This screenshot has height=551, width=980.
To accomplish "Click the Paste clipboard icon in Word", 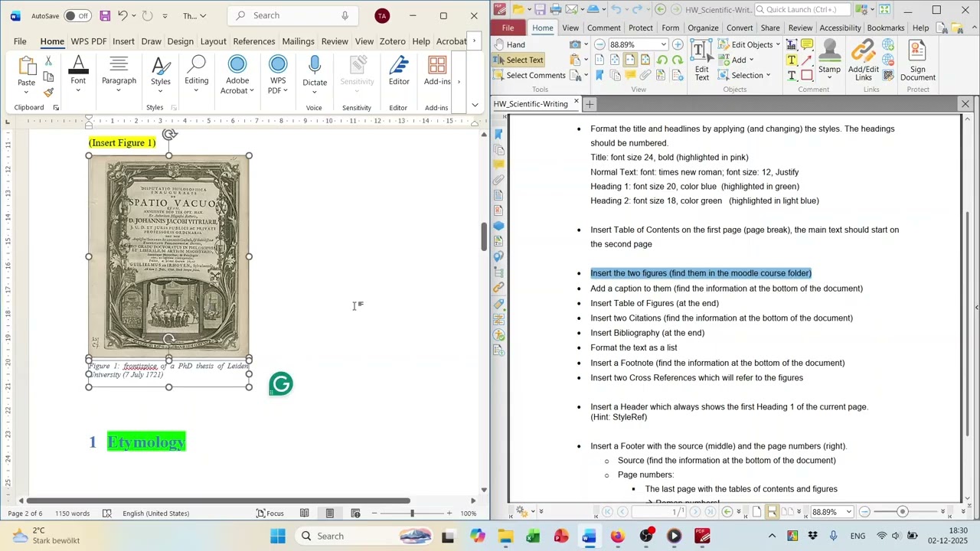I will point(26,67).
